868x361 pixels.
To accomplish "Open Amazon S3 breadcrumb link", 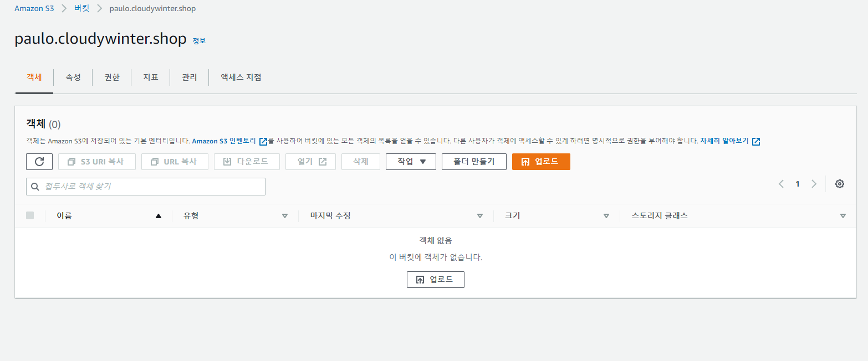I will coord(34,8).
